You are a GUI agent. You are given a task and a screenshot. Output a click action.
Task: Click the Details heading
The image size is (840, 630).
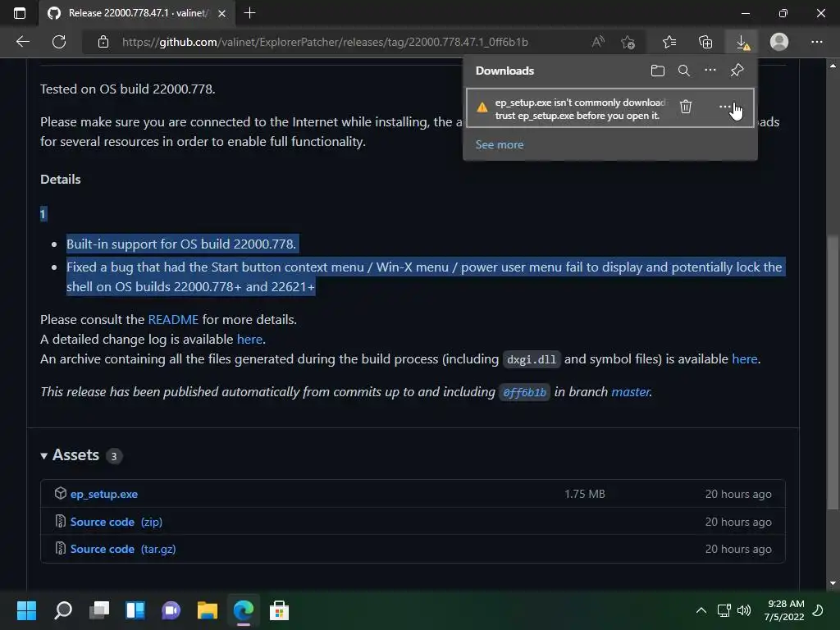(x=61, y=180)
